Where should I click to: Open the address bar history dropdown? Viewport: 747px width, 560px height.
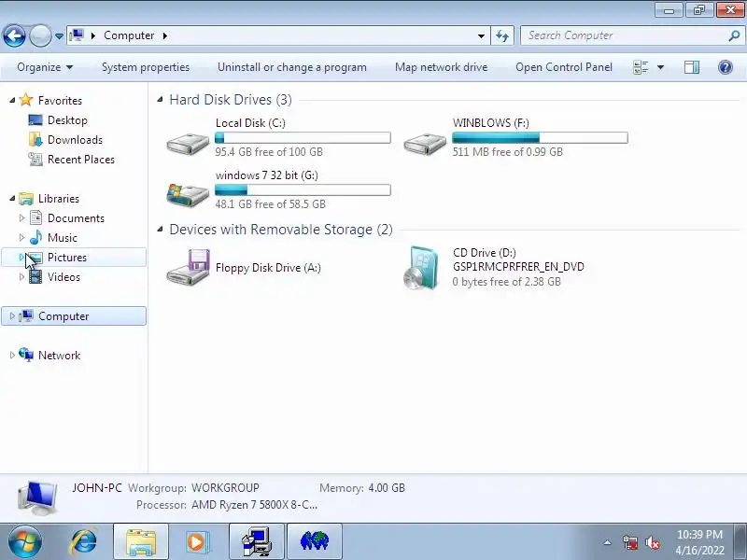[x=481, y=35]
